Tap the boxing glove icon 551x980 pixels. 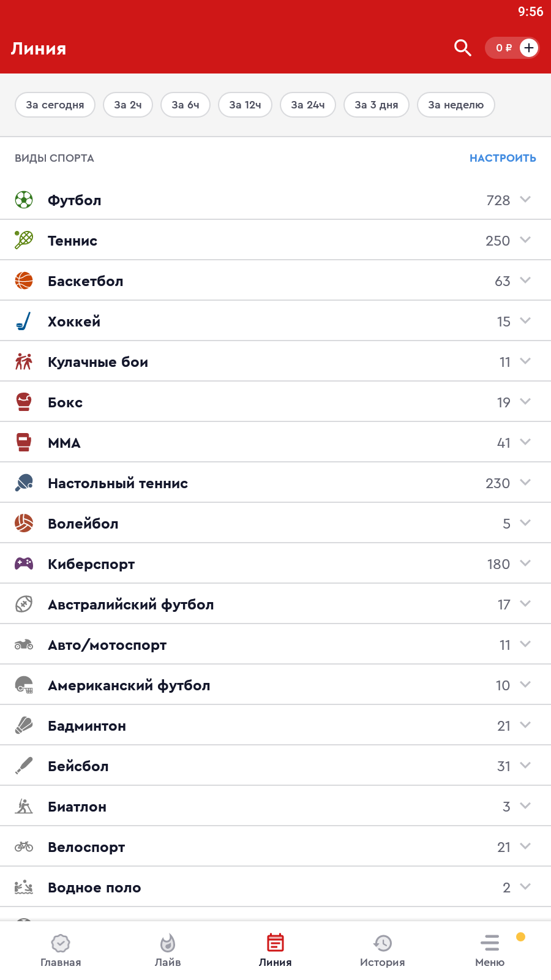(x=24, y=402)
